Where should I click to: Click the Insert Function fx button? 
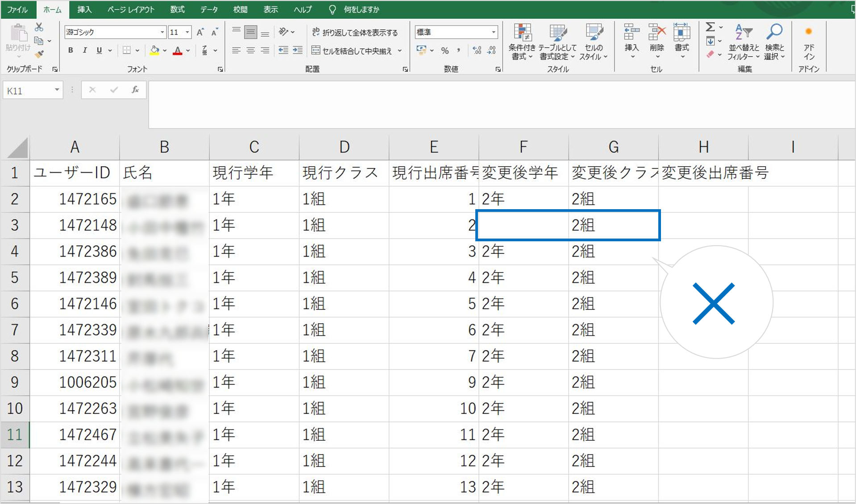coord(135,90)
